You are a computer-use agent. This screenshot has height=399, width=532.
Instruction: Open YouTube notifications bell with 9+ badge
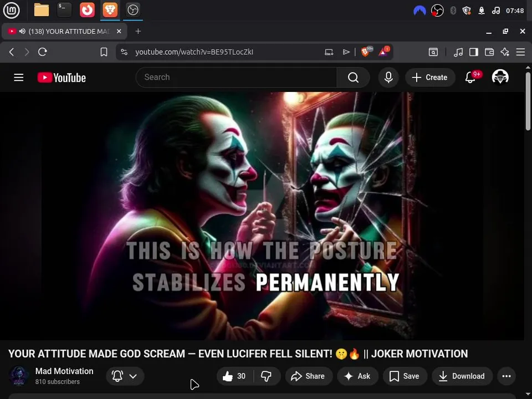(x=472, y=78)
